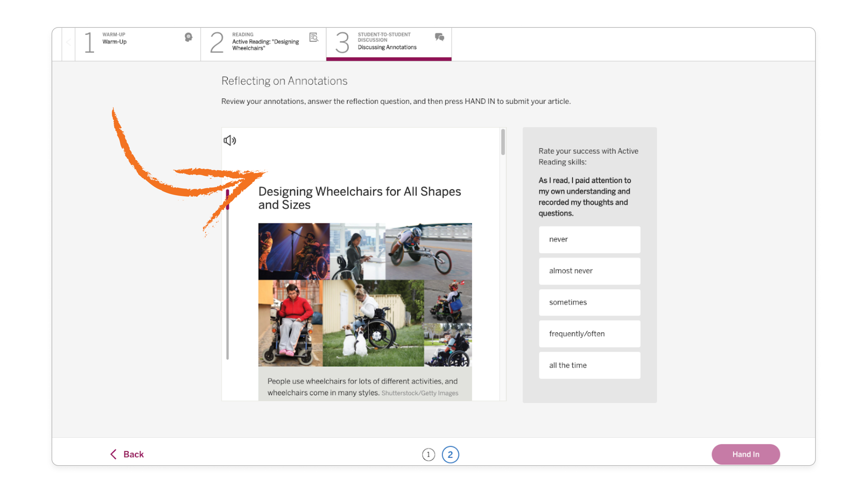Click the purple reading progress bar
This screenshot has width=868, height=493.
tap(228, 200)
